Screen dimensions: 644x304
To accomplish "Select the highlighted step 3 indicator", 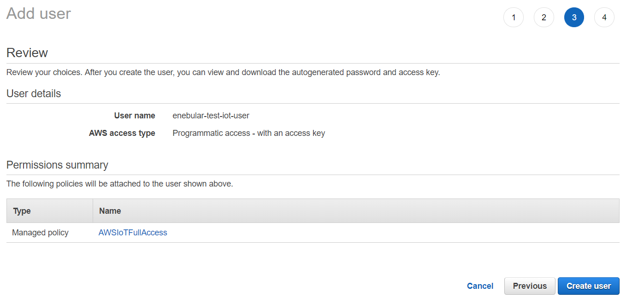I will tap(574, 18).
